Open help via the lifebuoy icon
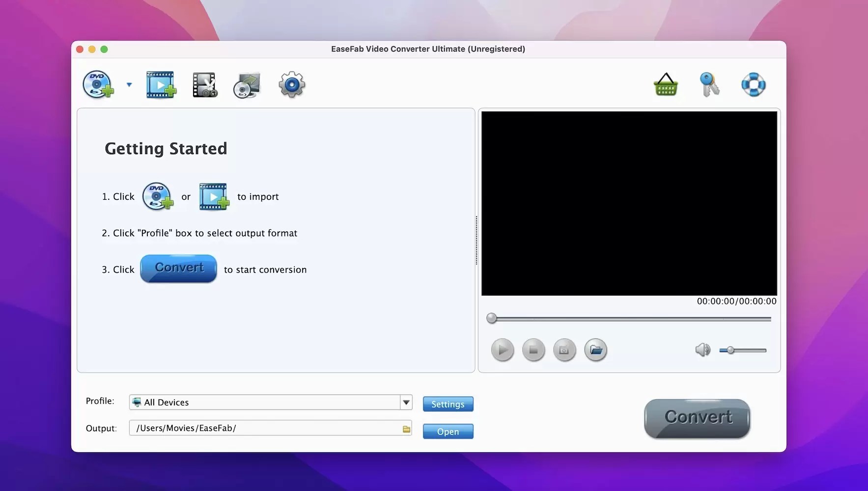This screenshot has width=868, height=491. 754,84
